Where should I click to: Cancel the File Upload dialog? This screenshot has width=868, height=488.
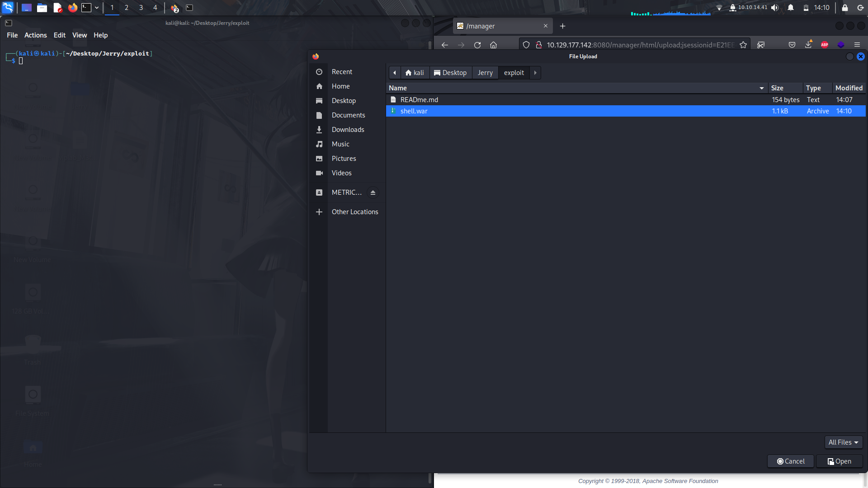point(790,461)
